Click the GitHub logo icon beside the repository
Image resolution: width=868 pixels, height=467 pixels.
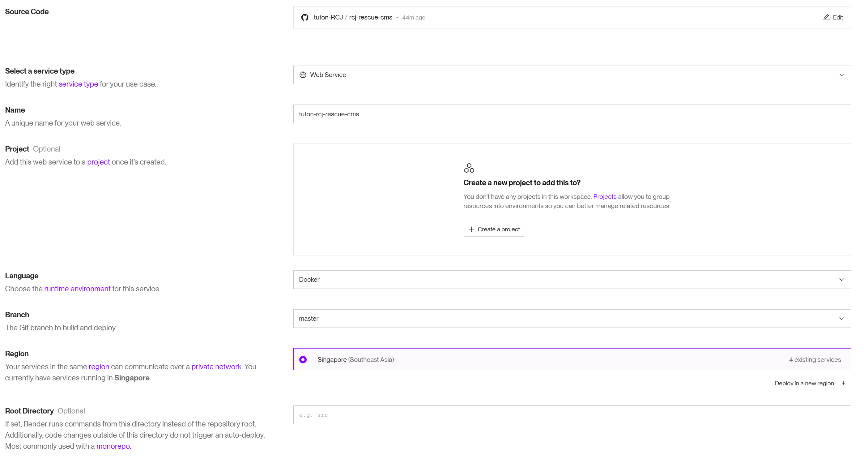(x=304, y=18)
